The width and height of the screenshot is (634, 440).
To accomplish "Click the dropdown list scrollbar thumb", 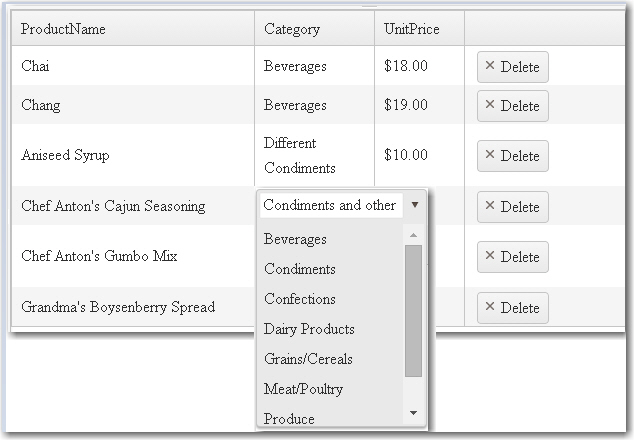I will pos(413,310).
